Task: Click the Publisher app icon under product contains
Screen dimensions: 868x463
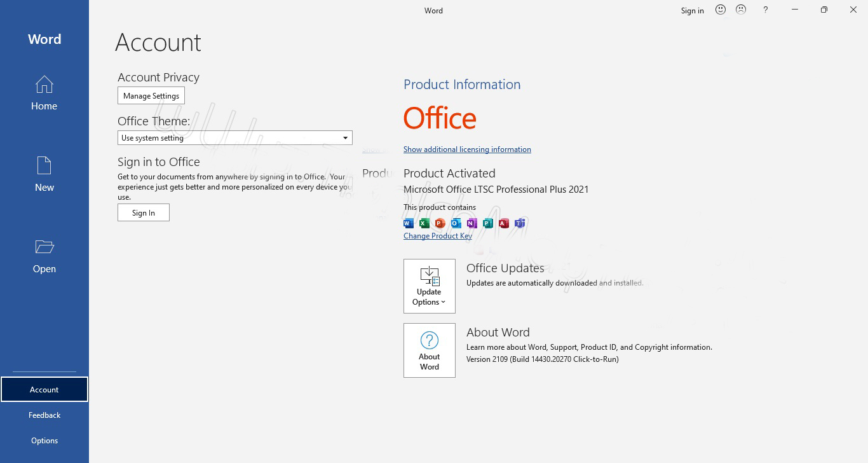Action: click(487, 223)
